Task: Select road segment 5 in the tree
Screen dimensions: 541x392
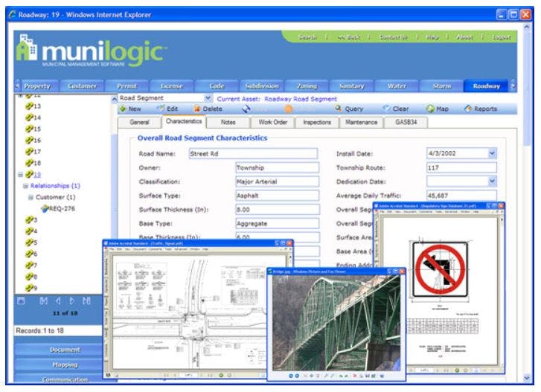Action: pyautogui.click(x=31, y=242)
